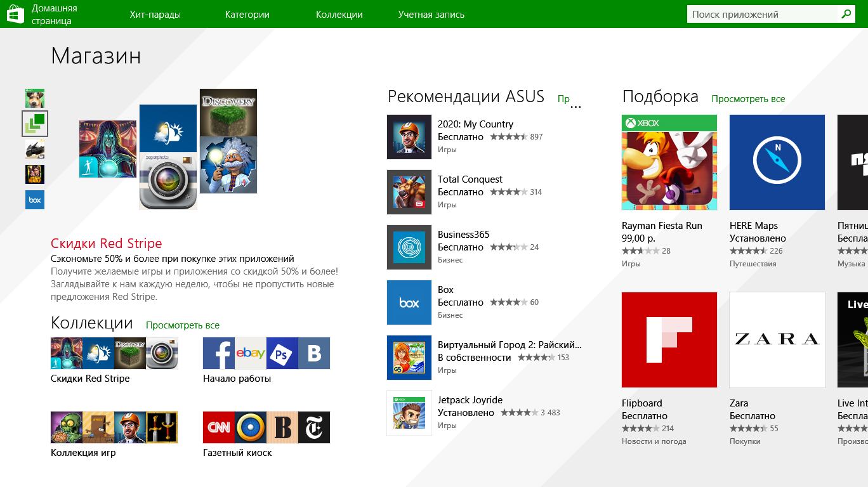Open the door game icon in Коллекция игр

point(98,427)
